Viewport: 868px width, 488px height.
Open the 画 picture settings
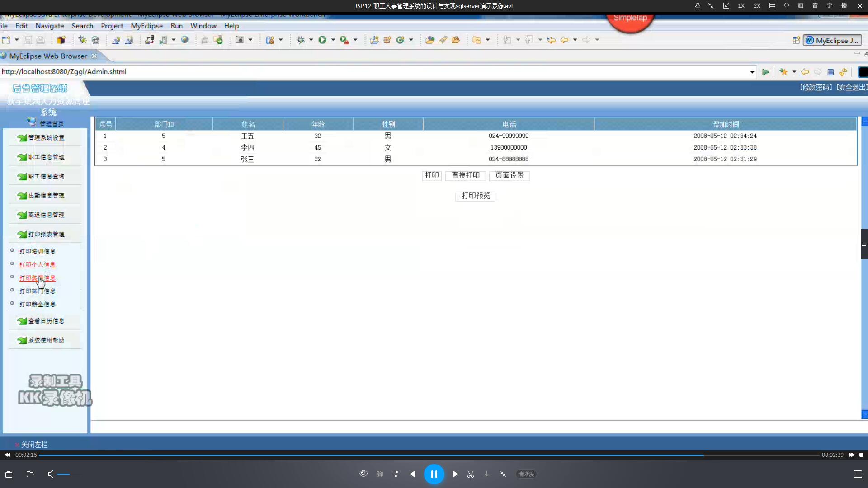coord(801,6)
